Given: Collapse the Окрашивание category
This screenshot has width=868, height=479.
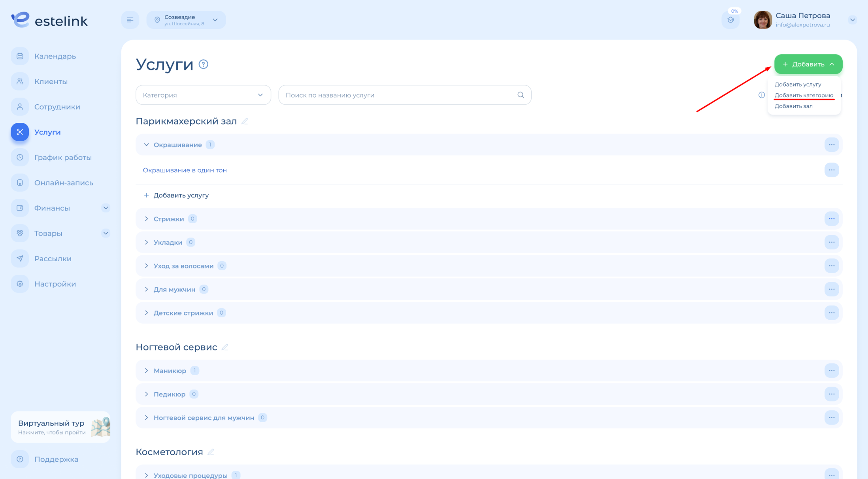Looking at the screenshot, I should [x=146, y=145].
